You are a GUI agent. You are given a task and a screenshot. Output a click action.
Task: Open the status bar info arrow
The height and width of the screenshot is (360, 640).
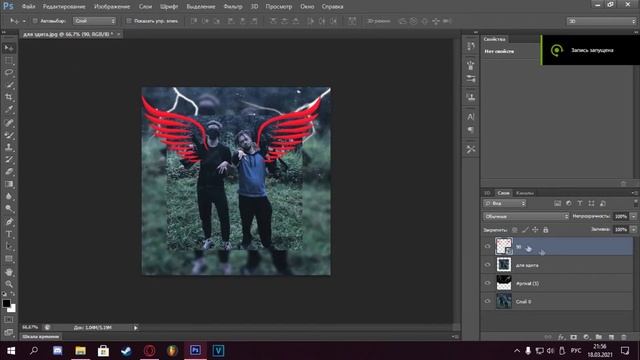pos(136,327)
